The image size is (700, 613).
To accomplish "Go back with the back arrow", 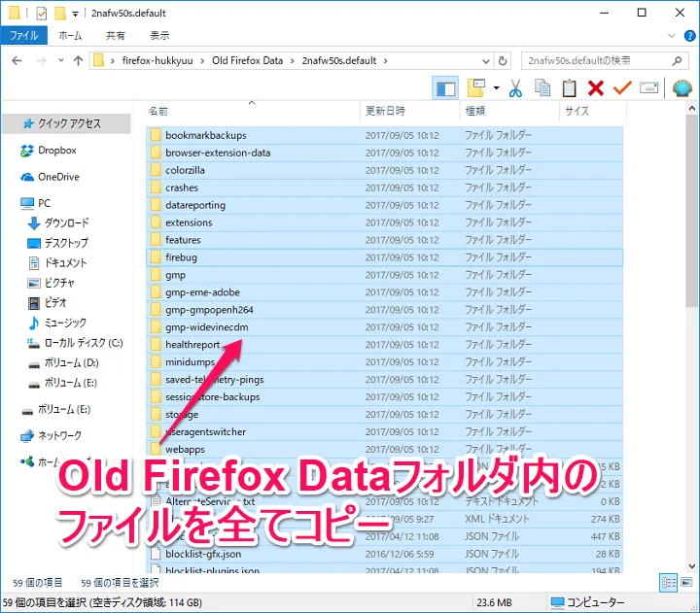I will (x=17, y=60).
